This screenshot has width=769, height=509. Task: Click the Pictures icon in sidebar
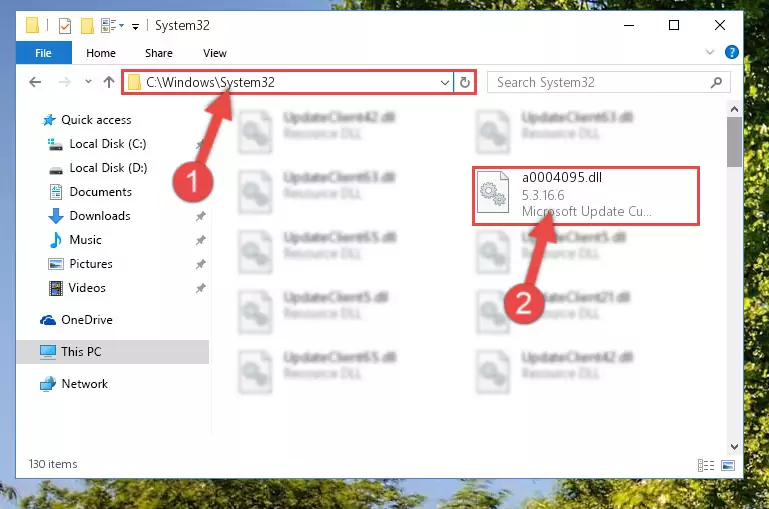[55, 264]
